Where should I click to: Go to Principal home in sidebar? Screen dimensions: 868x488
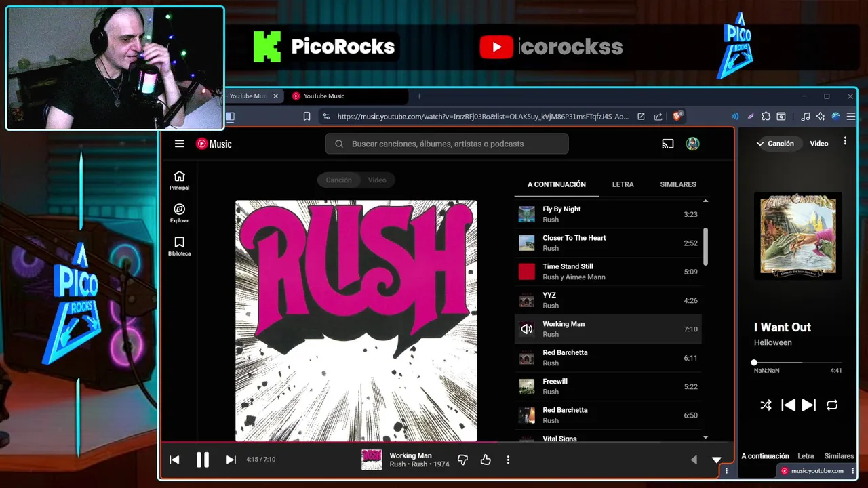point(179,180)
